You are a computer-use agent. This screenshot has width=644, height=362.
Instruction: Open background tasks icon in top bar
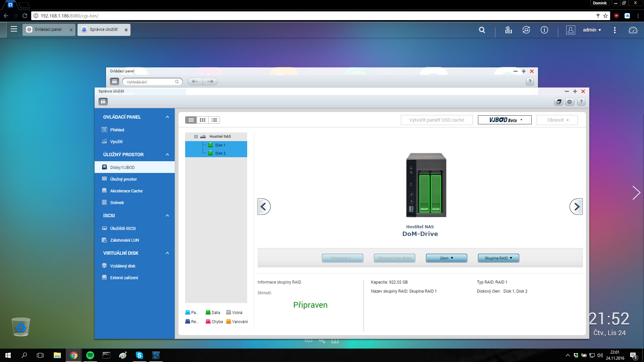tap(508, 30)
